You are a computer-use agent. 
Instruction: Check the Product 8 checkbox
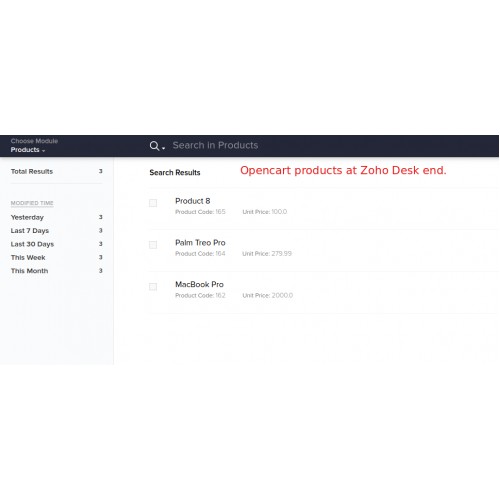tap(153, 203)
